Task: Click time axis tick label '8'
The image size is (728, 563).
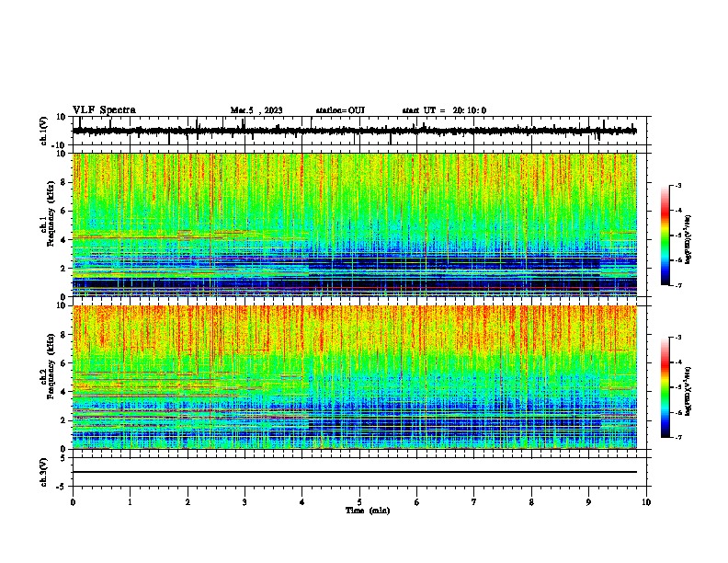Action: pos(531,502)
